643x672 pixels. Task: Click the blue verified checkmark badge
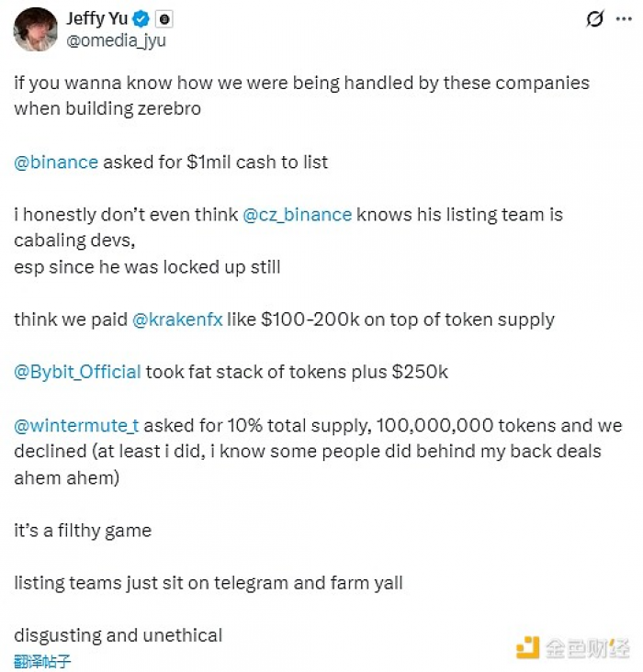pyautogui.click(x=142, y=18)
